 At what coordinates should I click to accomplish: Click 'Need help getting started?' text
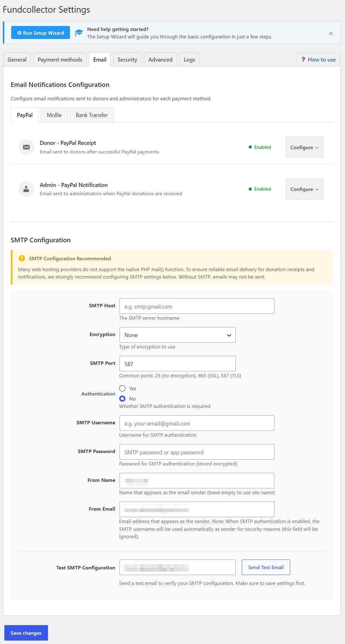(x=118, y=29)
